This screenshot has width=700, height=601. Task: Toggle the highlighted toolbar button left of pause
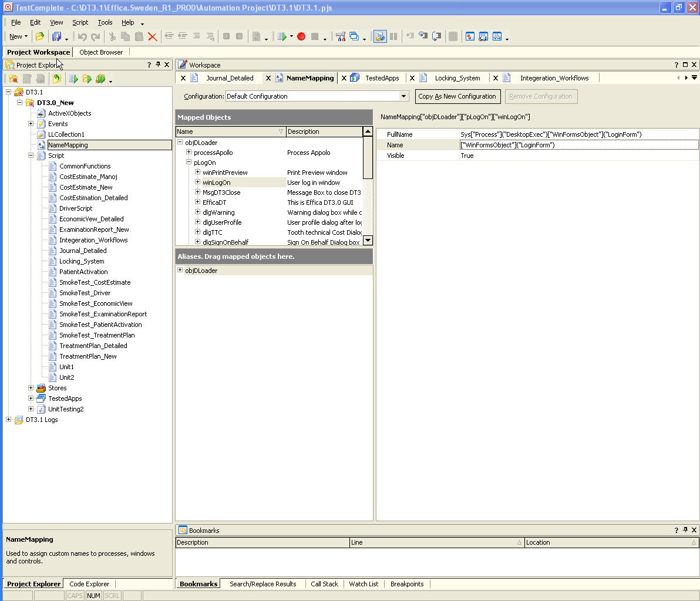point(380,36)
